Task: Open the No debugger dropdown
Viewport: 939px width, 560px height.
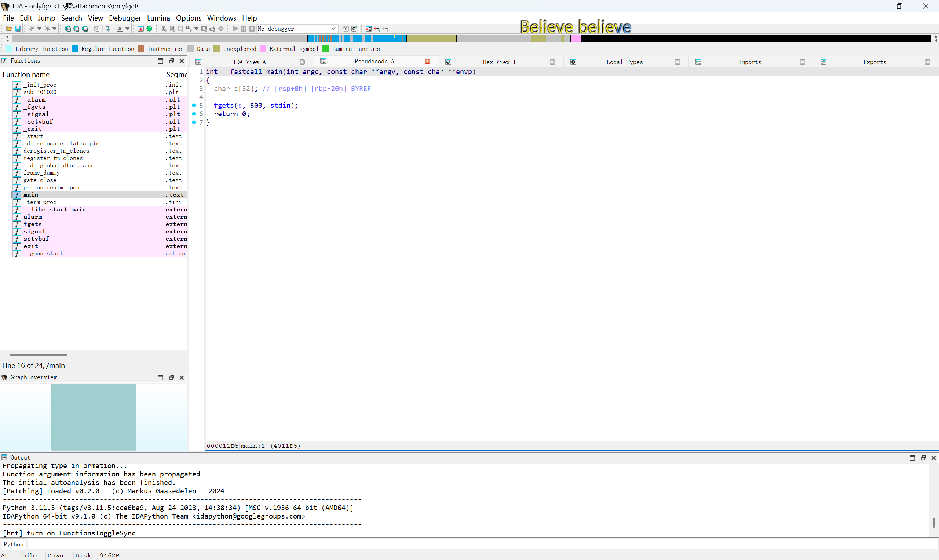Action: pyautogui.click(x=297, y=29)
